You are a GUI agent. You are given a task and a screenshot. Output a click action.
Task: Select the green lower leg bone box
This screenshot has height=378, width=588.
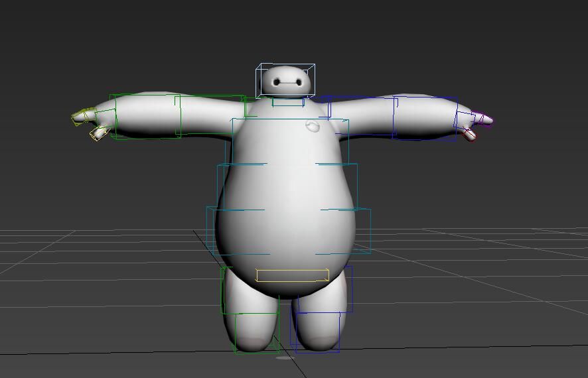pyautogui.click(x=256, y=332)
